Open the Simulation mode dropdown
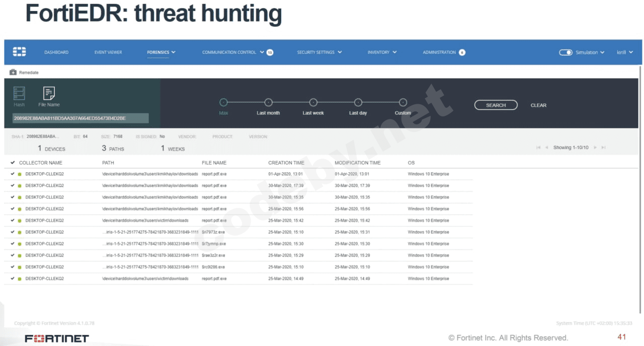 click(590, 52)
